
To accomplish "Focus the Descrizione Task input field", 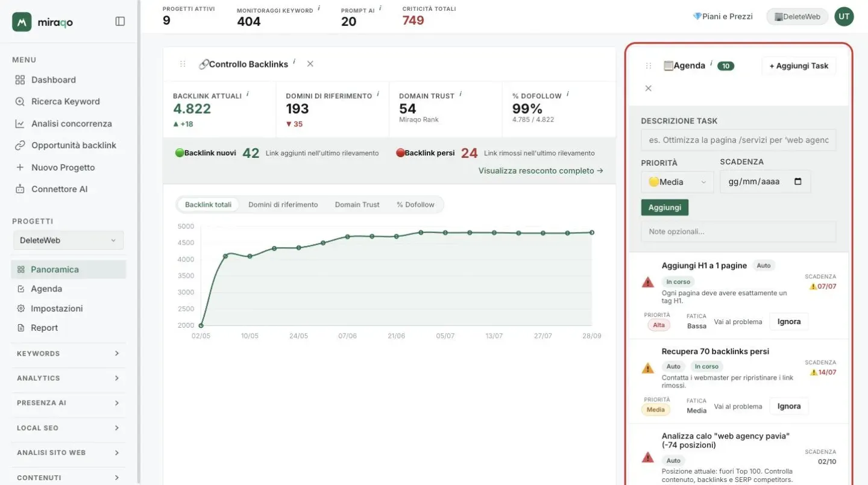I will coord(738,140).
